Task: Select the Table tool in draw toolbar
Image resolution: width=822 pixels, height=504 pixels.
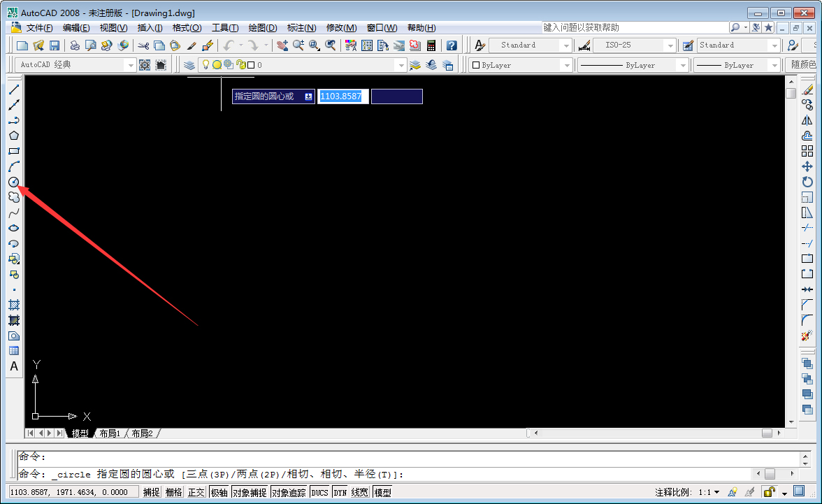Action: [x=14, y=351]
